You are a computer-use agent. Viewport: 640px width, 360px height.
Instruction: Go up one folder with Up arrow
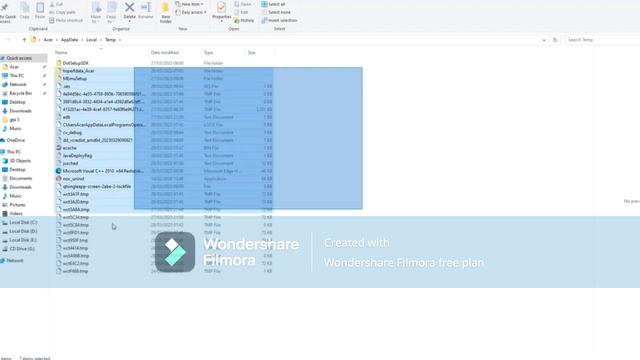pyautogui.click(x=24, y=40)
